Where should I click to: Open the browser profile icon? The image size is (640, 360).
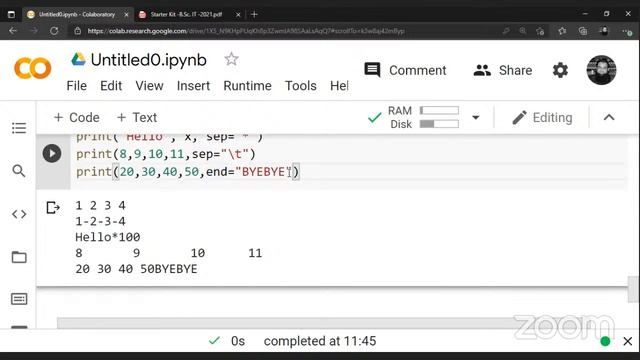[x=604, y=31]
